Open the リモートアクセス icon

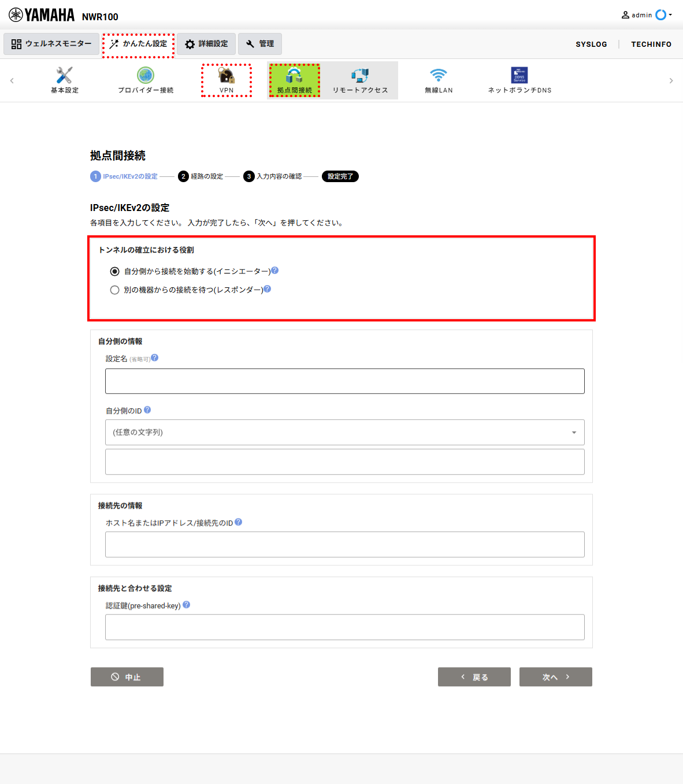click(x=360, y=75)
